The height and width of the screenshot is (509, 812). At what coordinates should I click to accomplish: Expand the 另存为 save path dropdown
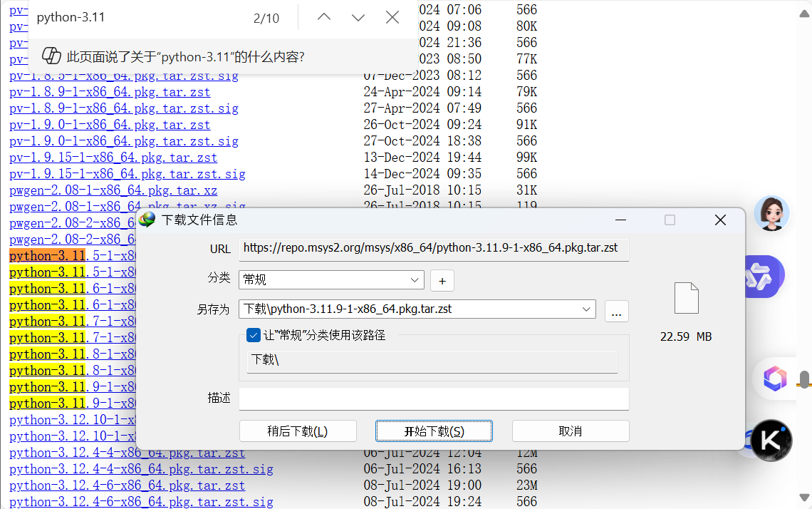(586, 309)
